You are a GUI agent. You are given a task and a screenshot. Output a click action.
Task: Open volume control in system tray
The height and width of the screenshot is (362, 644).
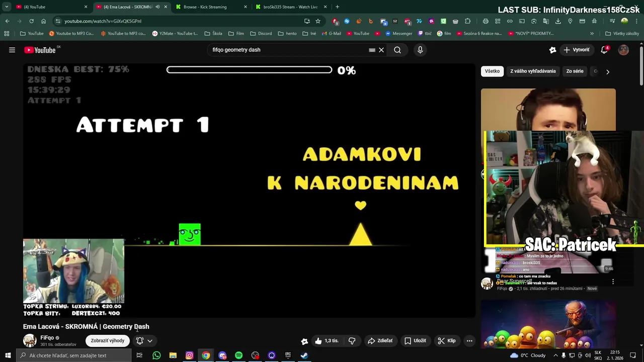tap(588, 355)
